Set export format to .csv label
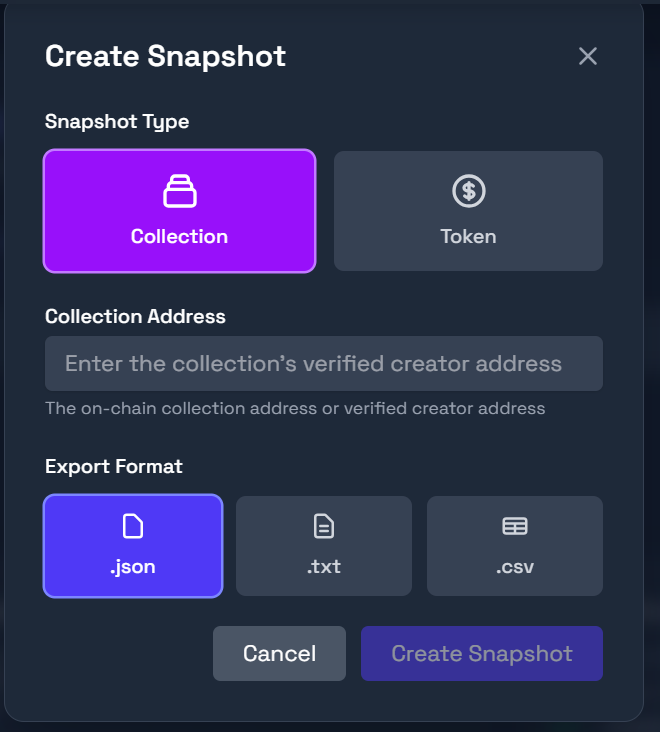The width and height of the screenshot is (660, 732). (x=515, y=567)
